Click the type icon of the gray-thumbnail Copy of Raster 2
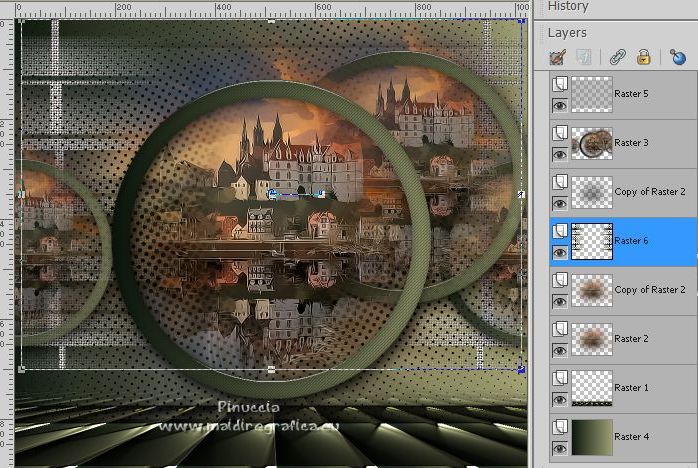Screen dimensions: 698x468 560,182
